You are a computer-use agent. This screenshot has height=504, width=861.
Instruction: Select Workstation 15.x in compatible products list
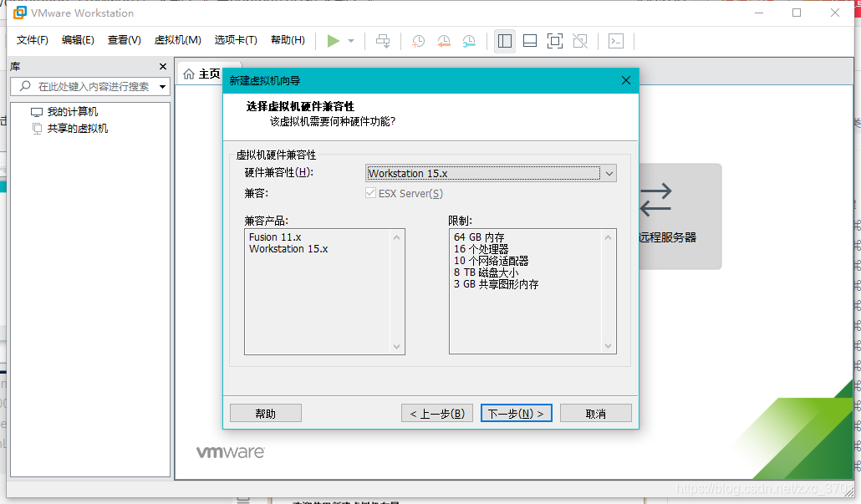288,249
